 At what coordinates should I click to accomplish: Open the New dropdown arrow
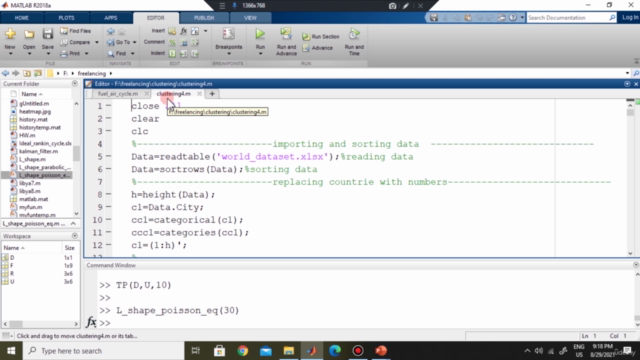(10, 53)
